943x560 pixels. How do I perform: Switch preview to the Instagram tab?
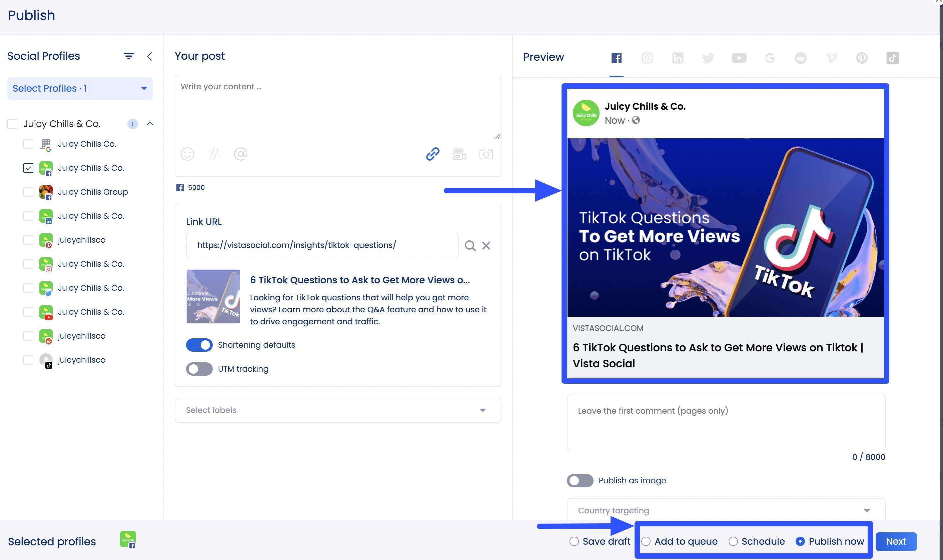[647, 58]
